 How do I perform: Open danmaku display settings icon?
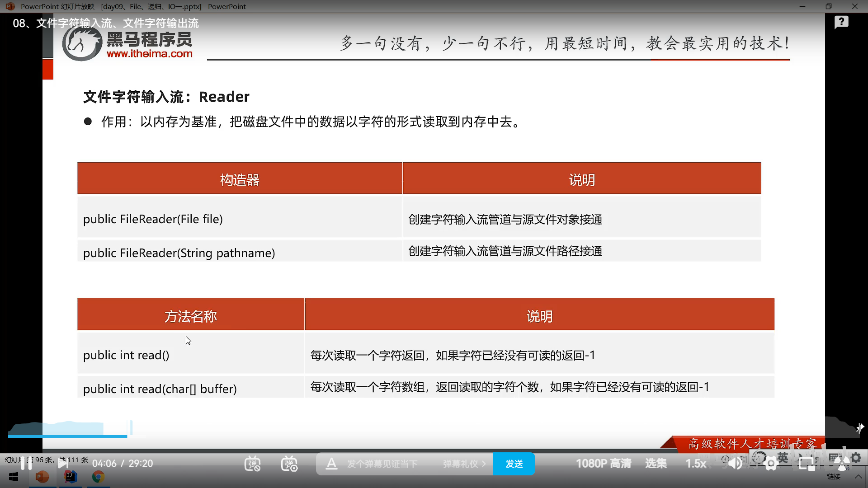[289, 464]
